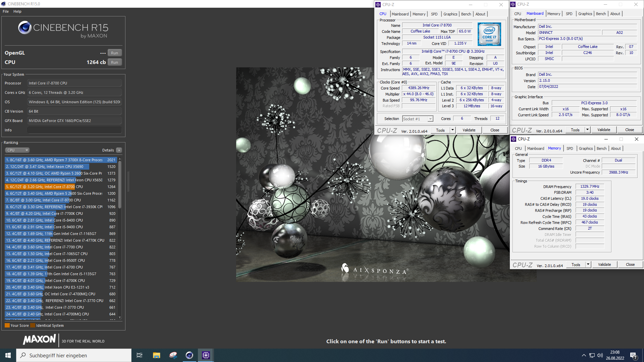Open File Explorer from the taskbar
Image resolution: width=644 pixels, height=362 pixels.
pos(156,355)
